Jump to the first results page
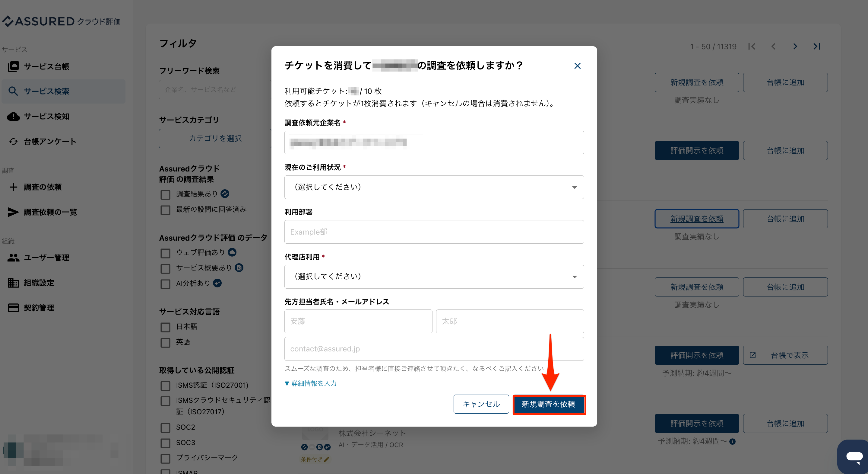The height and width of the screenshot is (474, 868). tap(752, 46)
